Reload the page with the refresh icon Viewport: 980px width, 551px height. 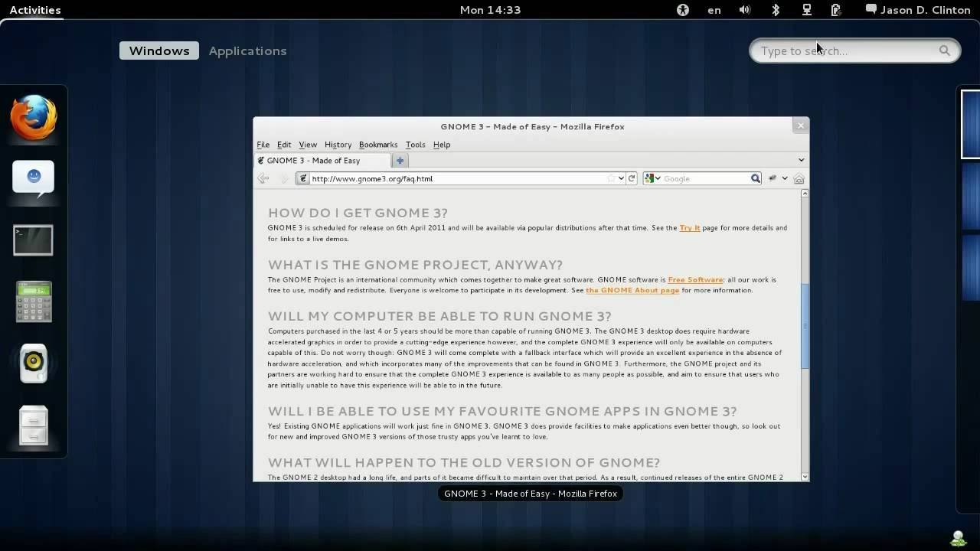click(x=631, y=178)
